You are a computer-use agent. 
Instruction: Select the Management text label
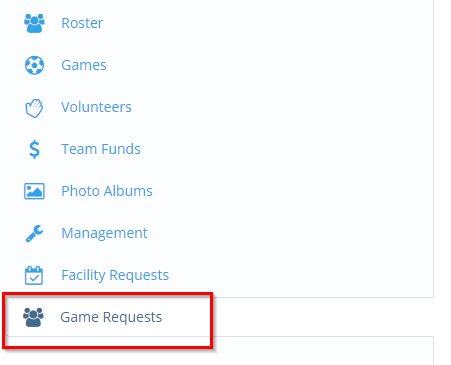coord(104,233)
